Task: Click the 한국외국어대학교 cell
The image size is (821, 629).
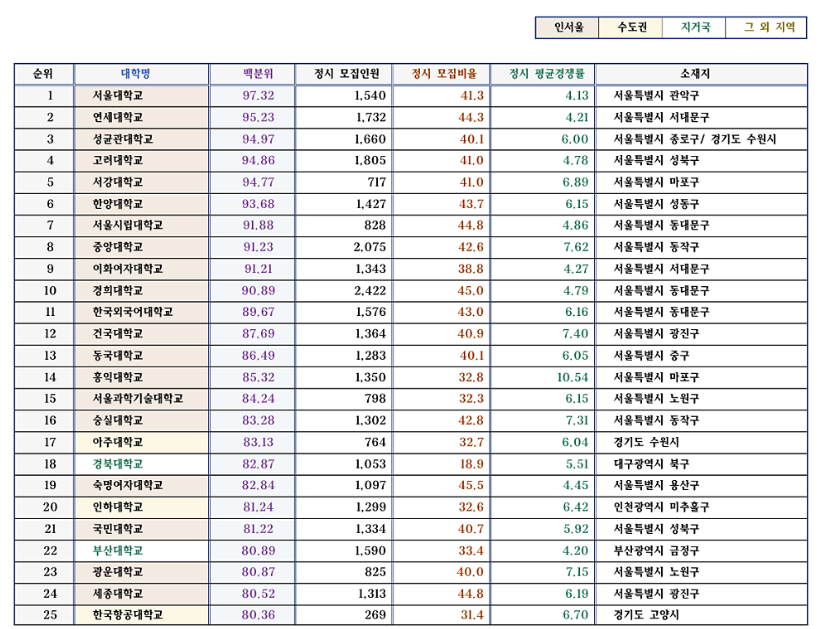Action: click(x=141, y=312)
